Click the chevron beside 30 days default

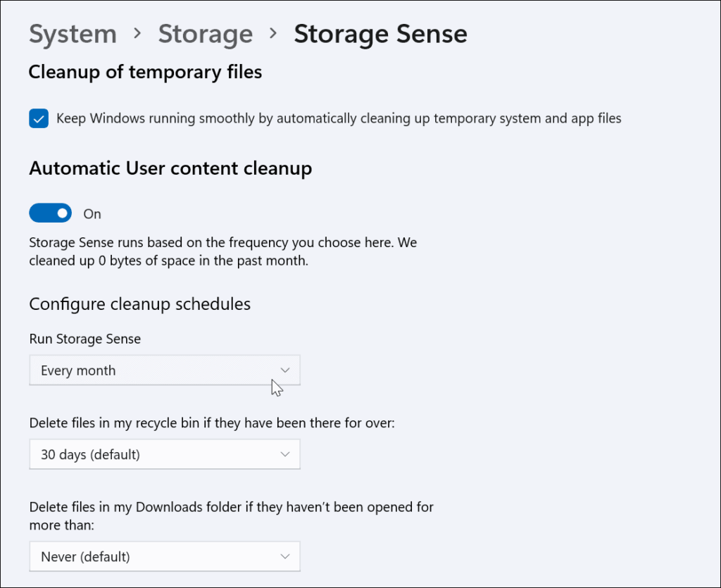tap(285, 454)
